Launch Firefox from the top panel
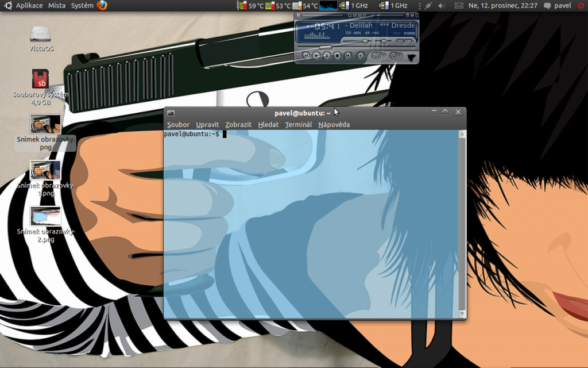This screenshot has height=368, width=588. pyautogui.click(x=102, y=5)
